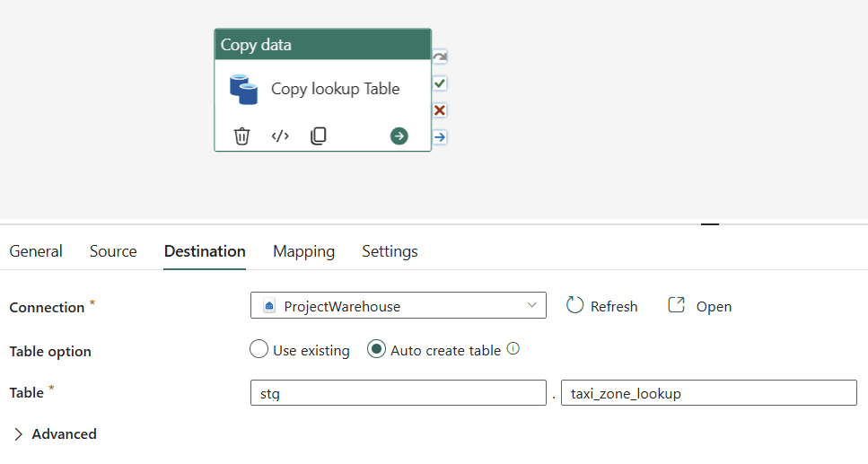
Task: Switch to the Source tab
Action: tap(113, 251)
